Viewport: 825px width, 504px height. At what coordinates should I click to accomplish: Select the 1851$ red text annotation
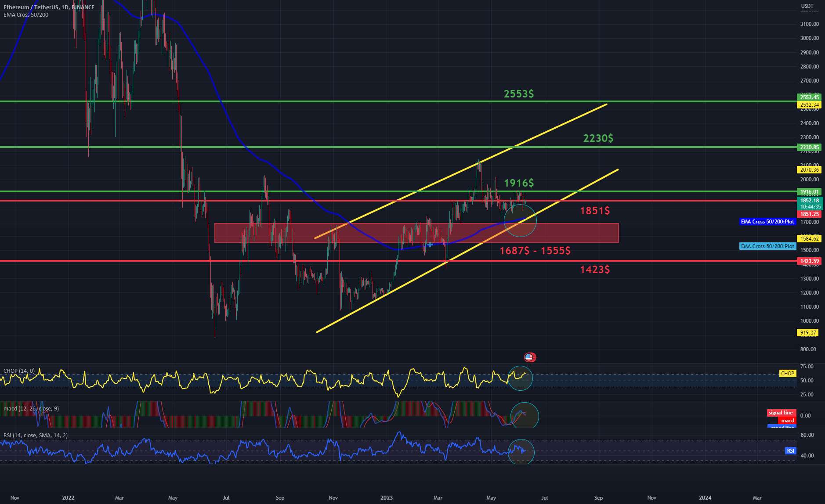(595, 211)
